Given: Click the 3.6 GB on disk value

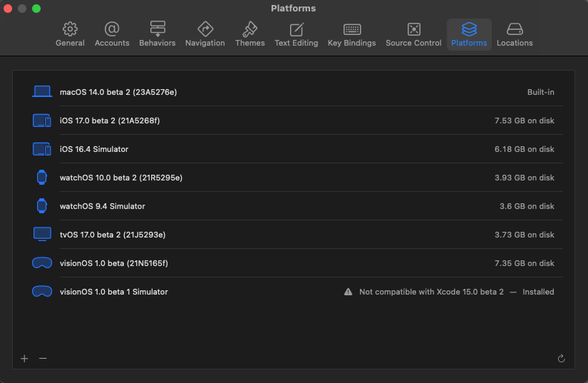Looking at the screenshot, I should [527, 206].
